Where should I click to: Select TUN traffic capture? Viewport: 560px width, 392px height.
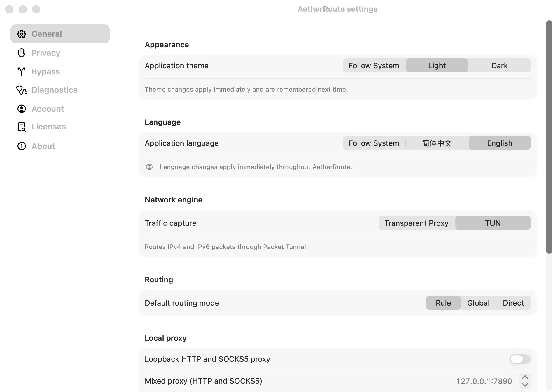coord(493,223)
